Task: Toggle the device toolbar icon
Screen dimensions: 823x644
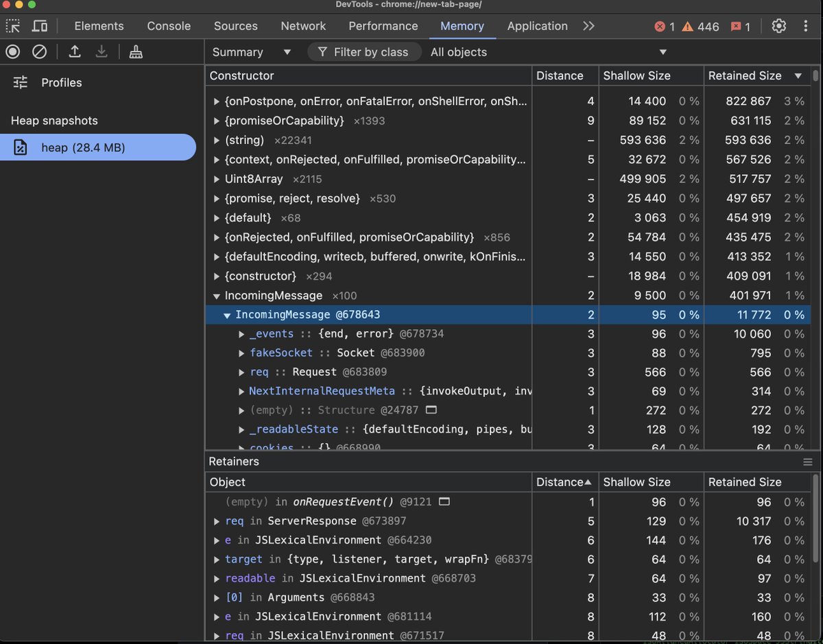Action: (x=40, y=26)
